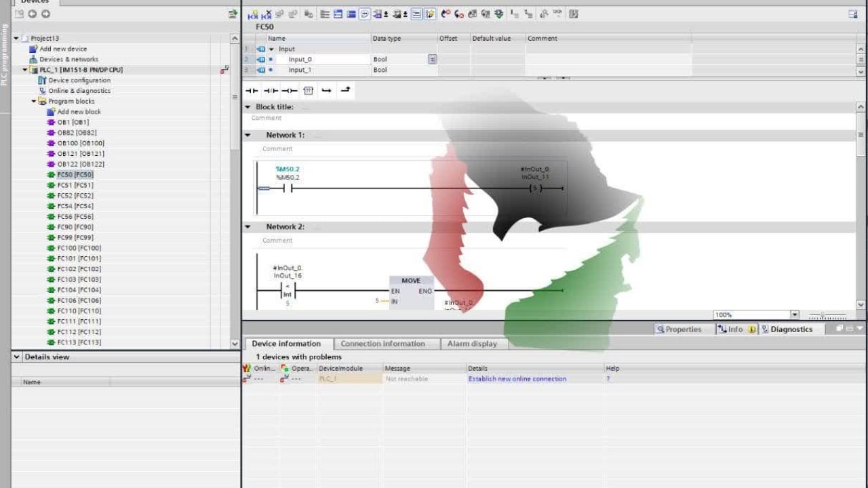Click the open branch icon
The image size is (868, 488).
(x=326, y=90)
